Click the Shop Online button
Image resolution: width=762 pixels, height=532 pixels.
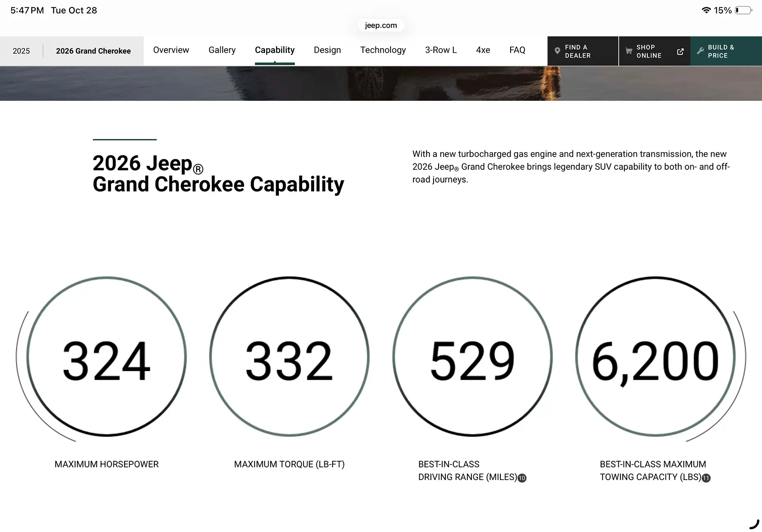[655, 51]
